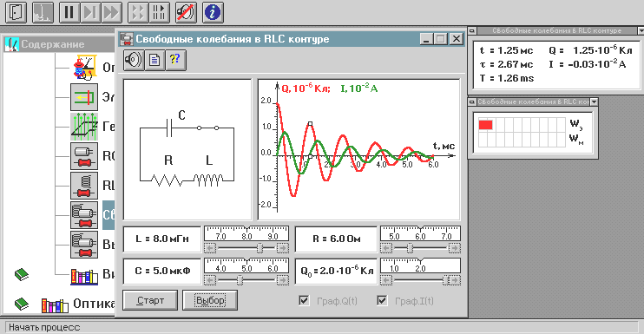This screenshot has width=644, height=334.
Task: Select the highlighted 'Св' RLC tree item icon
Action: coord(84,214)
